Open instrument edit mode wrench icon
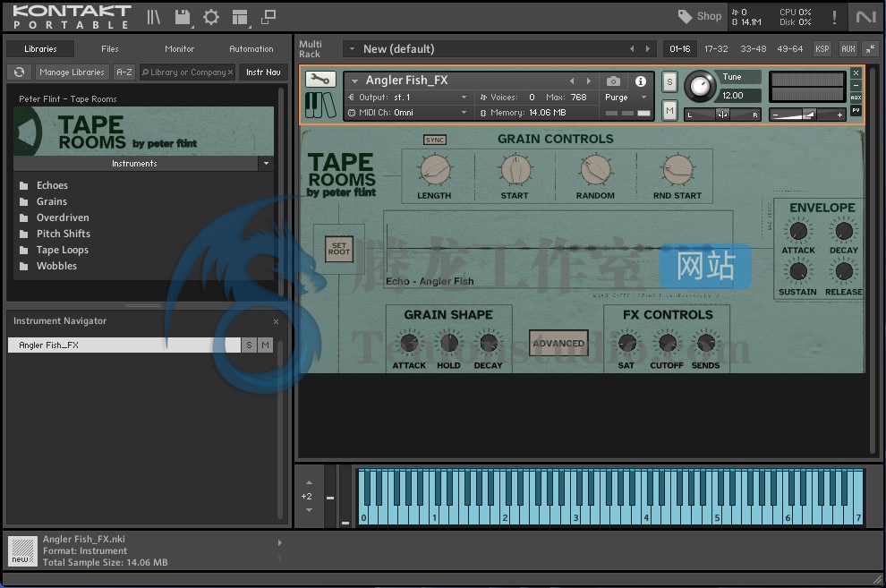886x588 pixels. click(320, 80)
